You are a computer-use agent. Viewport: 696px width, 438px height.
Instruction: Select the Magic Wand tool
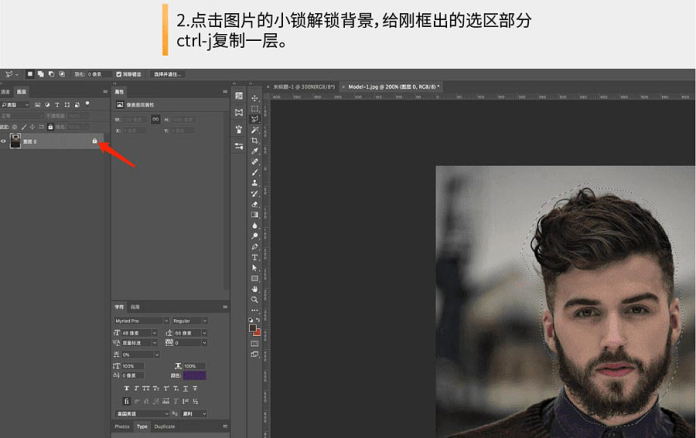tap(255, 130)
